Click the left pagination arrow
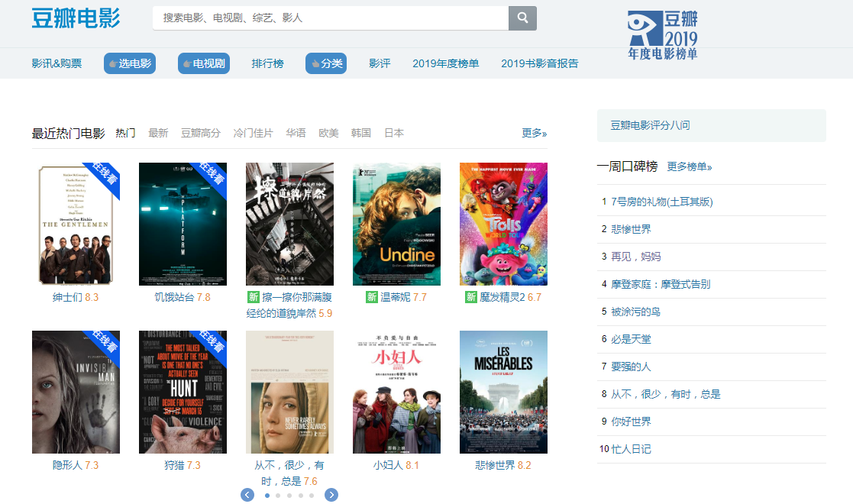The width and height of the screenshot is (853, 504). coord(246,495)
